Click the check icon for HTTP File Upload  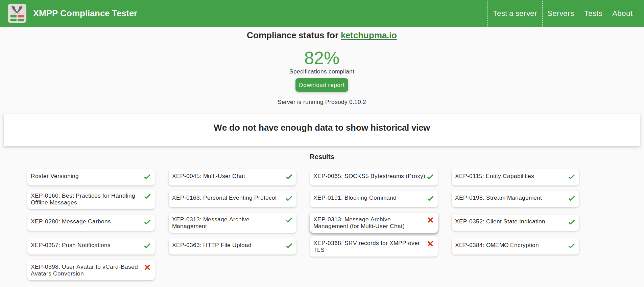coord(289,246)
